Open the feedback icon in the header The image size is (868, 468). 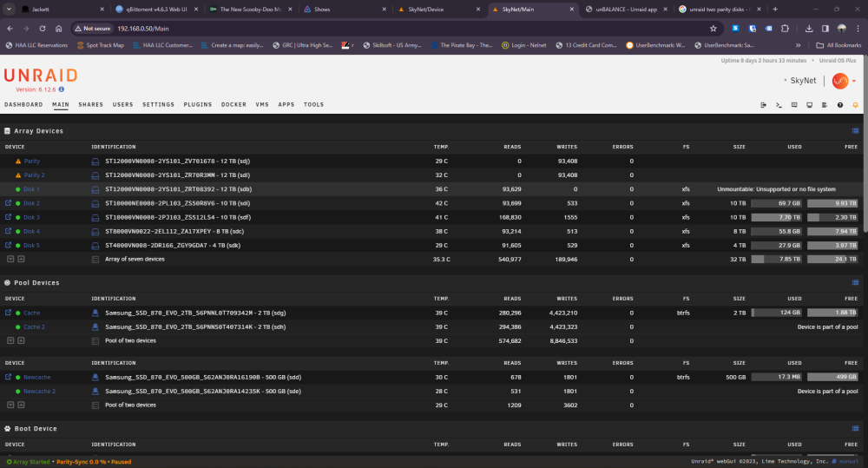click(794, 105)
